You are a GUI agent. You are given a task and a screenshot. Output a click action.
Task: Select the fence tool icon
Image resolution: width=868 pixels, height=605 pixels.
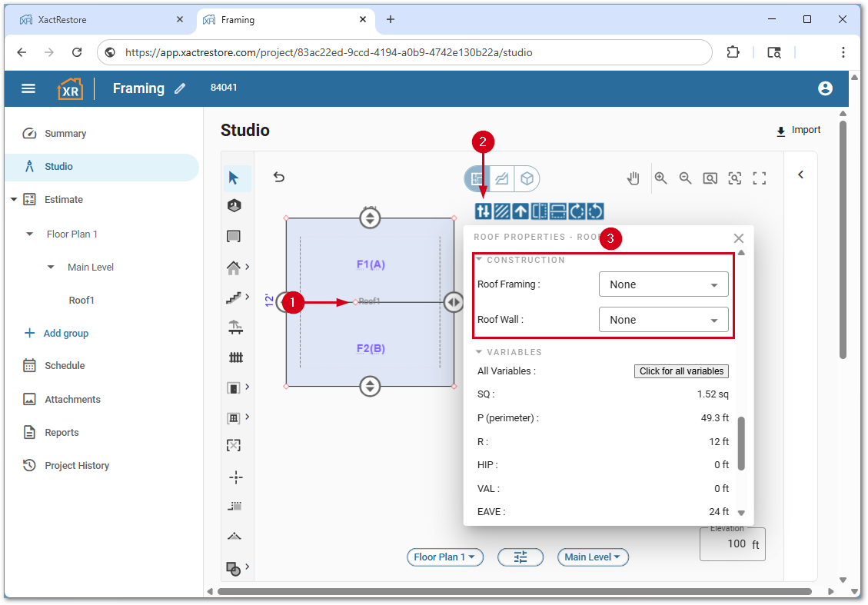(x=235, y=357)
